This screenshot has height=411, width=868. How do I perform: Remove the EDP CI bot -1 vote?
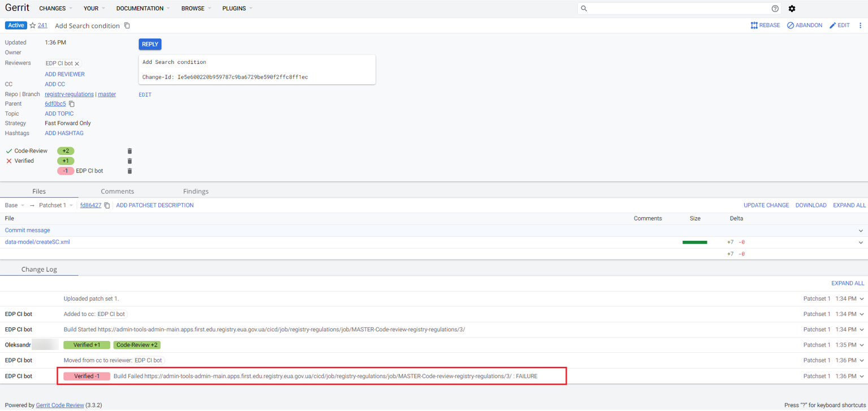click(129, 171)
